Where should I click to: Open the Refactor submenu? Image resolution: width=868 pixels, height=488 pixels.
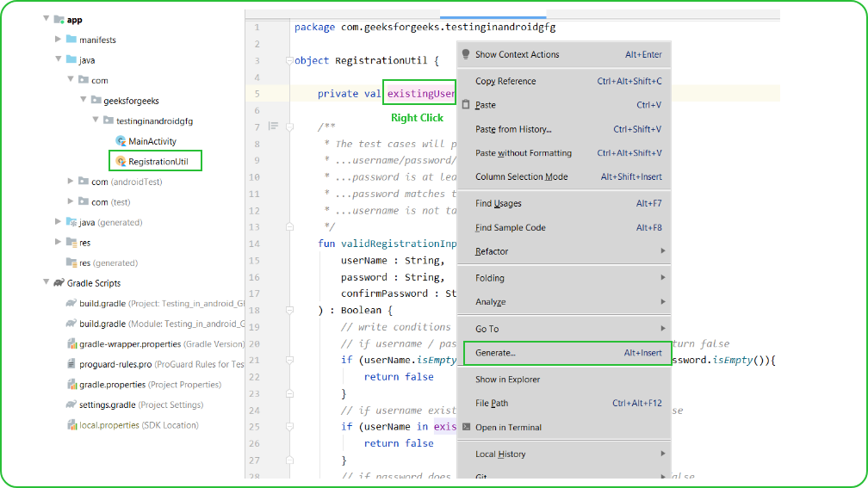click(564, 251)
